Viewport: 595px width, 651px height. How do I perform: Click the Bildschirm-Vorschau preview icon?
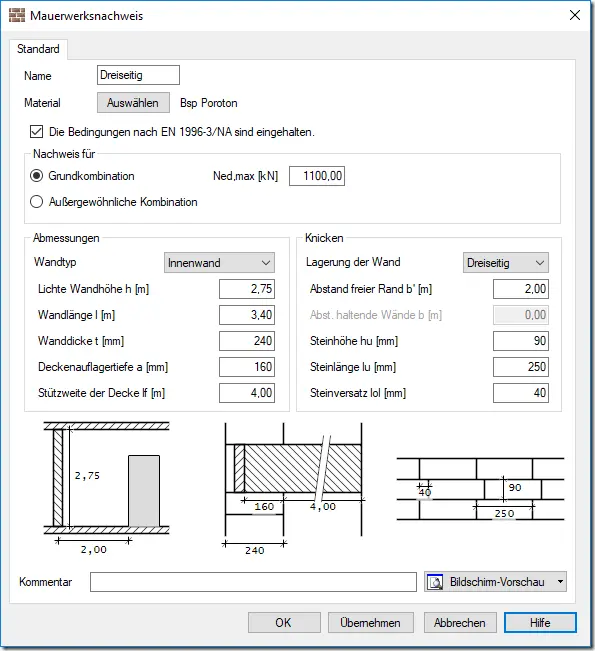(435, 582)
